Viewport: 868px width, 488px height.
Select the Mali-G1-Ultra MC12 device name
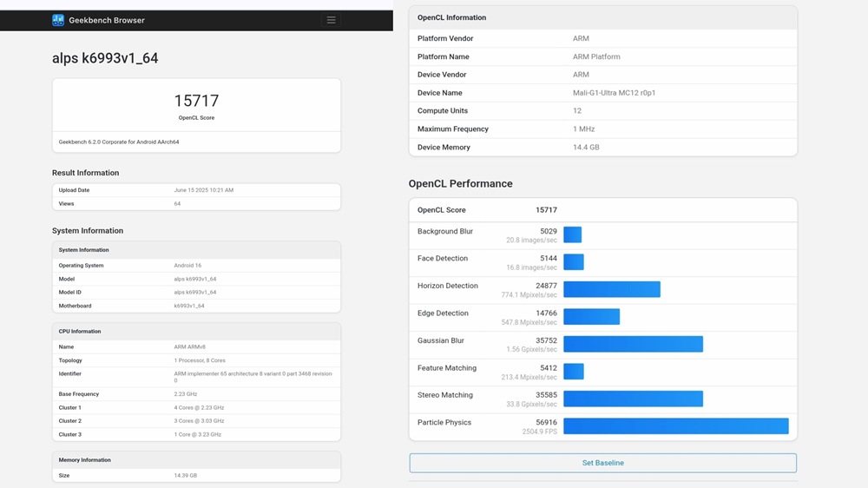pyautogui.click(x=614, y=93)
